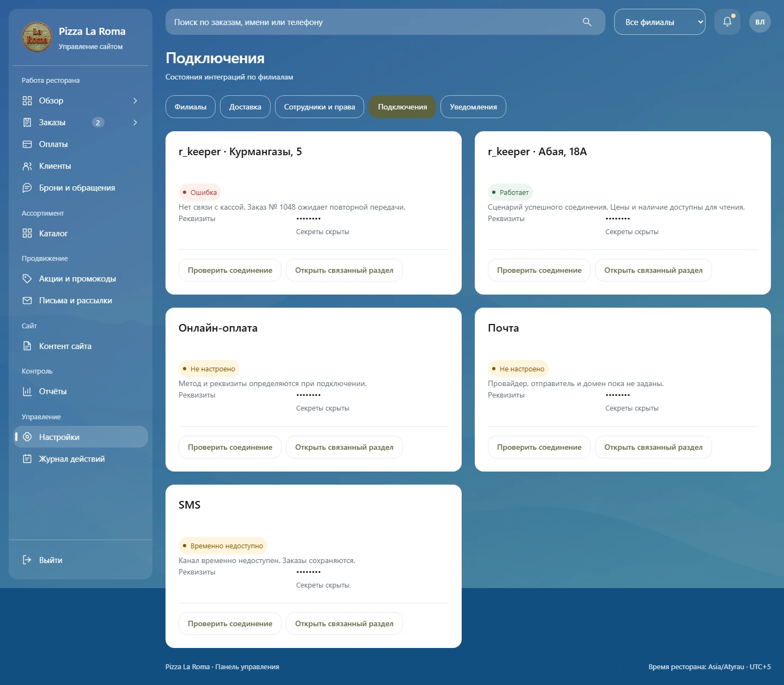Image resolution: width=784 pixels, height=685 pixels.
Task: Open notifications bell
Action: [x=727, y=22]
